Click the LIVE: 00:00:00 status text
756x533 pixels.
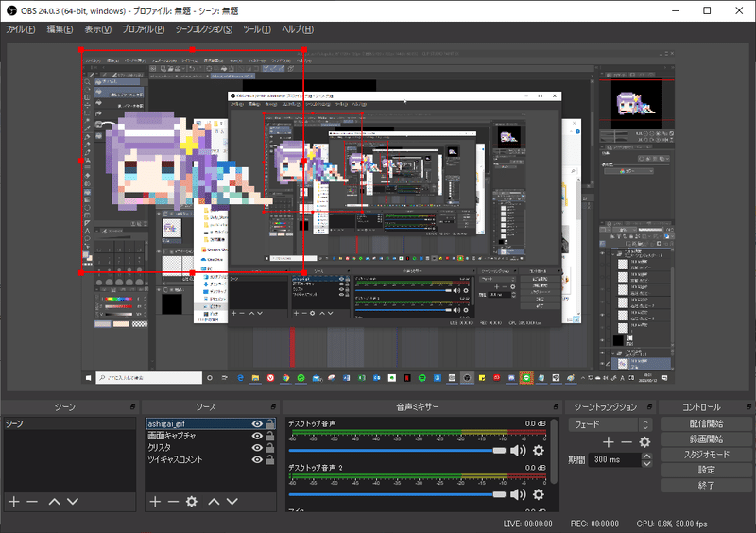[527, 524]
